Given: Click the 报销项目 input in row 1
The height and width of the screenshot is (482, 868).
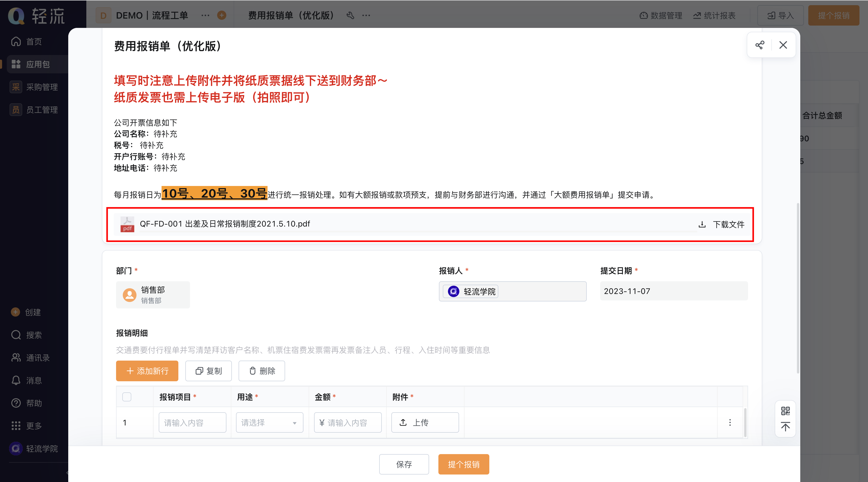Looking at the screenshot, I should (192, 422).
